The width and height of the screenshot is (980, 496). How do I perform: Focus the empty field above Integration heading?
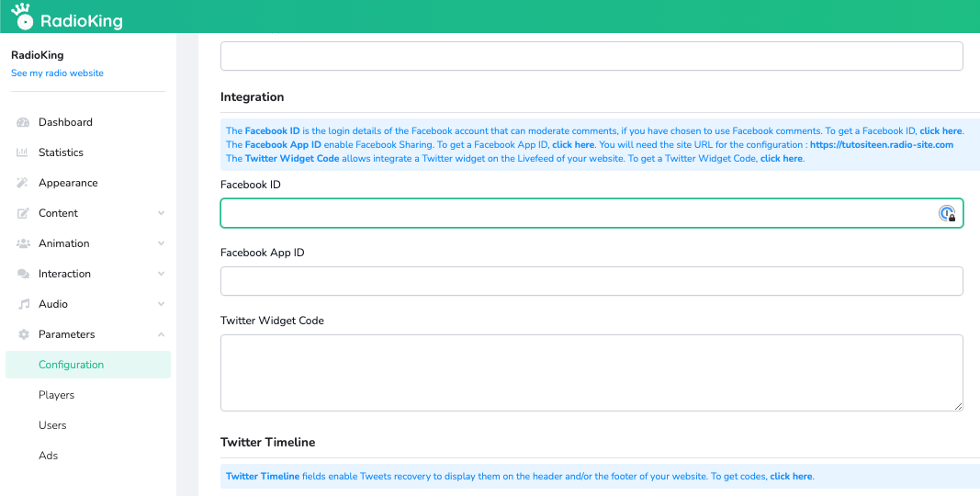pos(591,56)
